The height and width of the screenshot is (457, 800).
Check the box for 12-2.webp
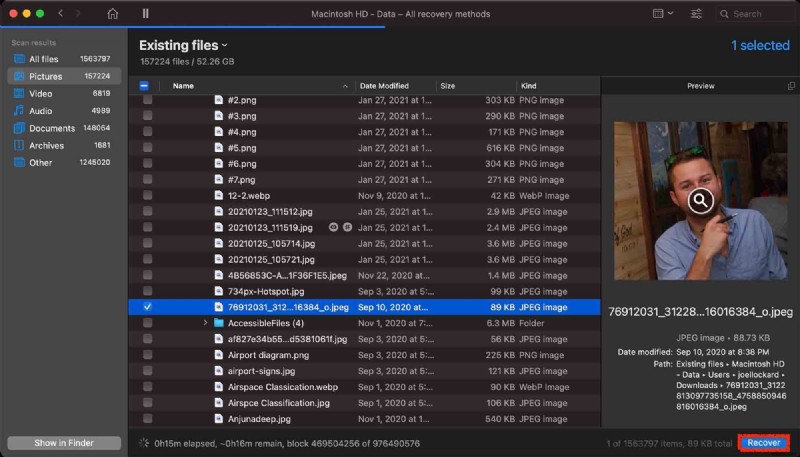[x=148, y=196]
